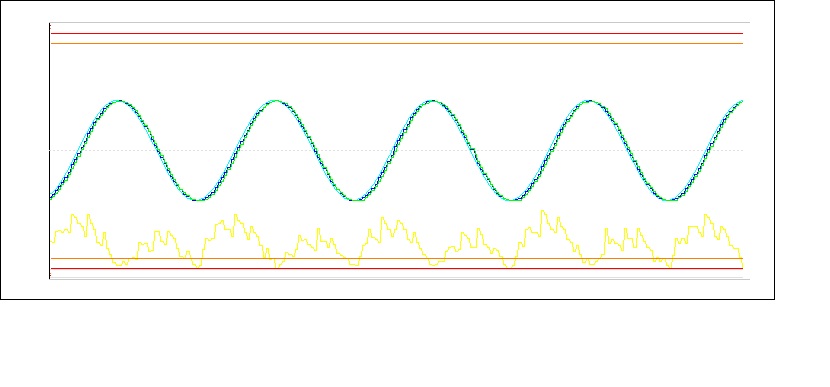
Task: Click the upper orange threshold line
Action: 397,43
